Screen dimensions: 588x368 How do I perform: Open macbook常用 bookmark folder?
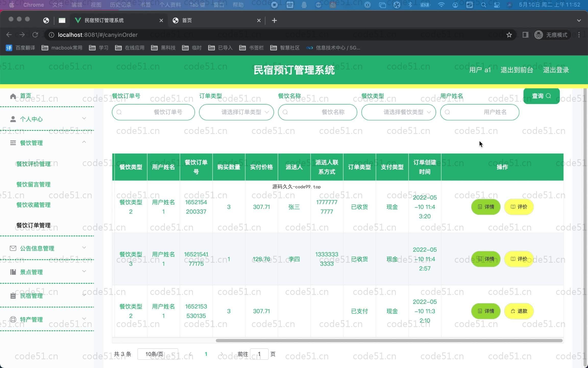coord(62,48)
